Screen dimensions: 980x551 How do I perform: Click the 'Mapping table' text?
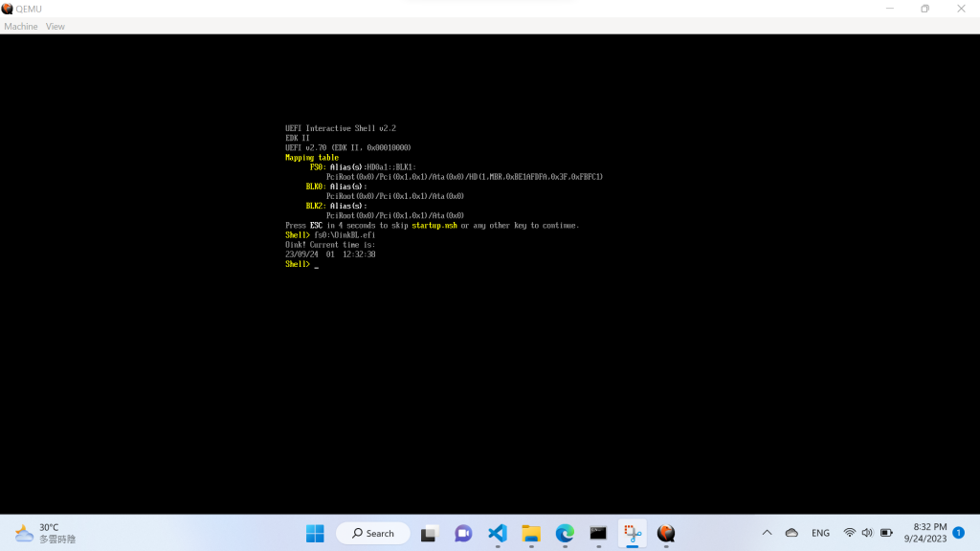312,158
